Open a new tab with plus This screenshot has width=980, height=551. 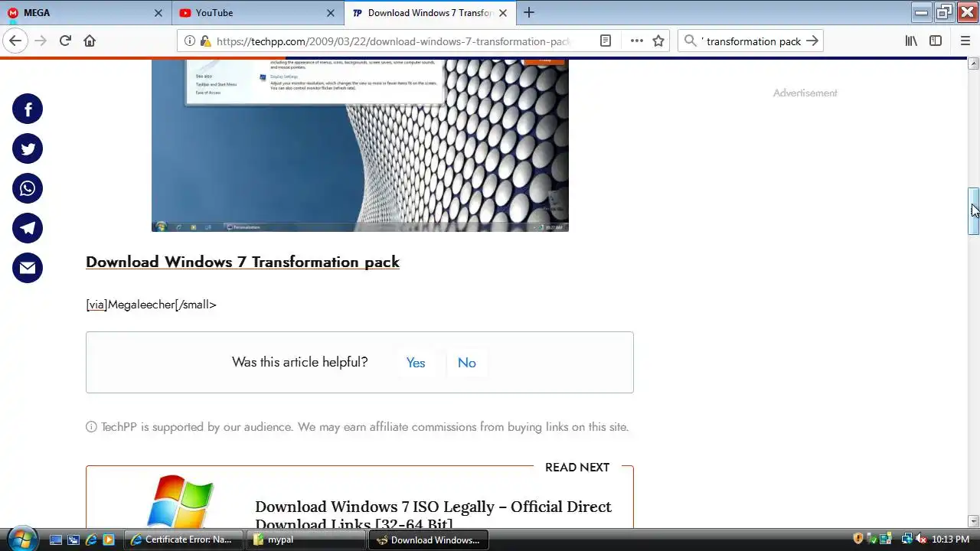(529, 13)
